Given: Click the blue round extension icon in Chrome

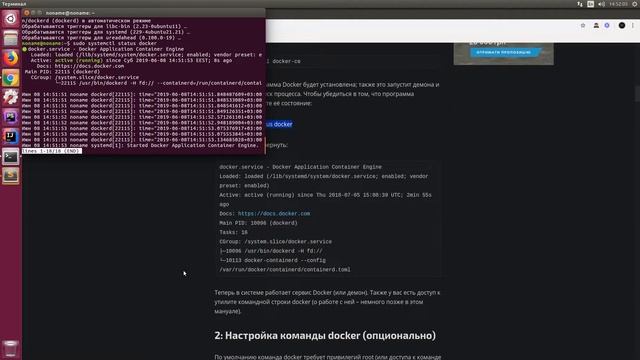Looking at the screenshot, I should tap(607, 25).
